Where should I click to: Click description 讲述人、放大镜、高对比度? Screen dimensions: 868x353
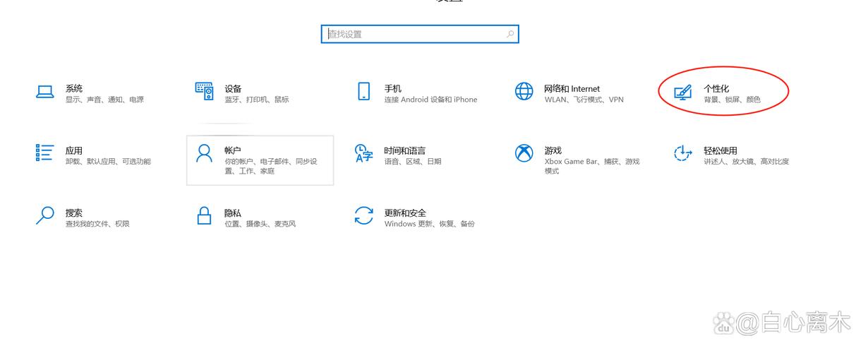tap(746, 162)
